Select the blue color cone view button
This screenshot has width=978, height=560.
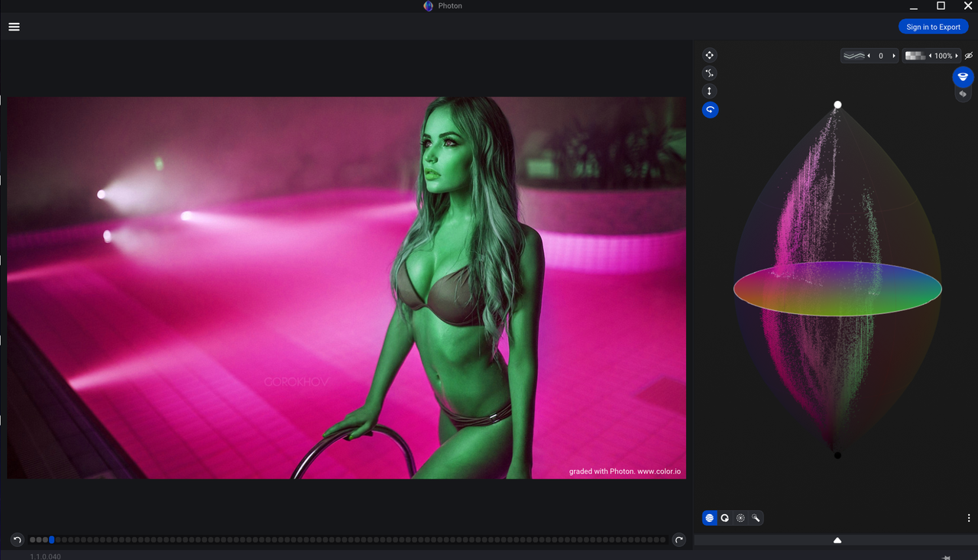point(963,76)
